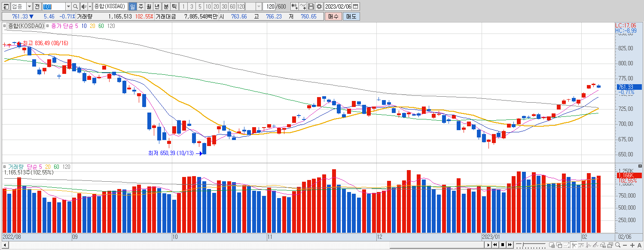Click the candlestick add-chart icon
The image size is (644, 250).
294,6
